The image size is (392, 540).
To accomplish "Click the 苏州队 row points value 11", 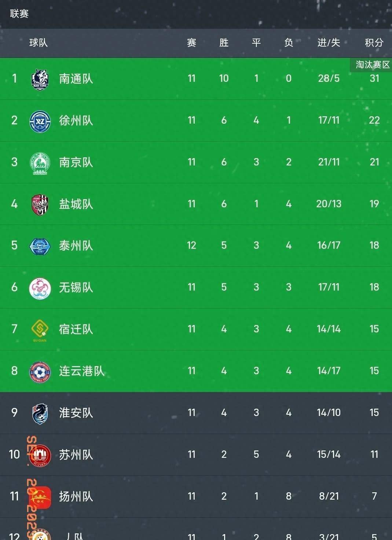I will coord(374,455).
